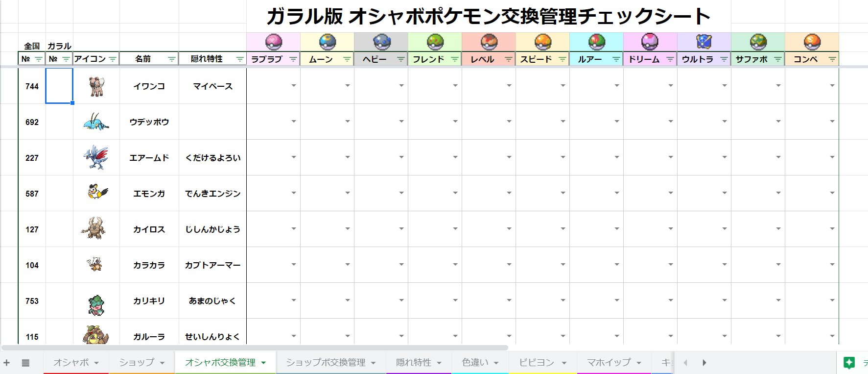The image size is (868, 374).
Task: Click the くだけるよろい ability cell
Action: (x=212, y=158)
